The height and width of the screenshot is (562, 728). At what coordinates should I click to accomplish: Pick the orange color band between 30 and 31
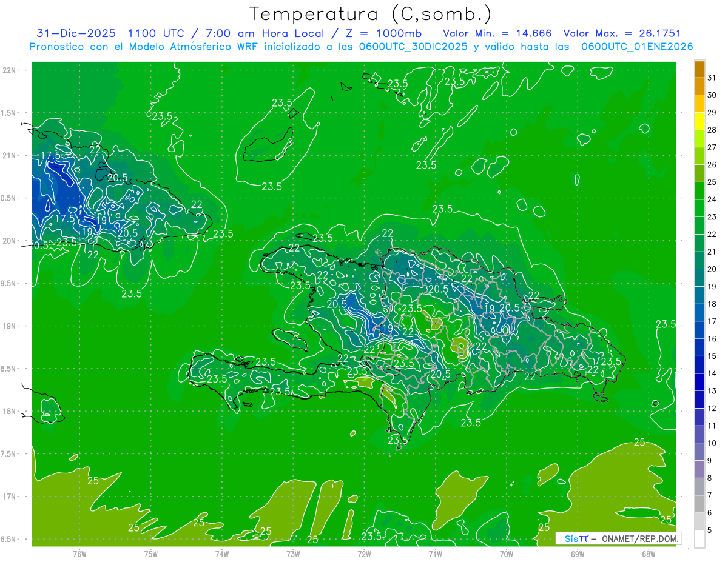699,87
